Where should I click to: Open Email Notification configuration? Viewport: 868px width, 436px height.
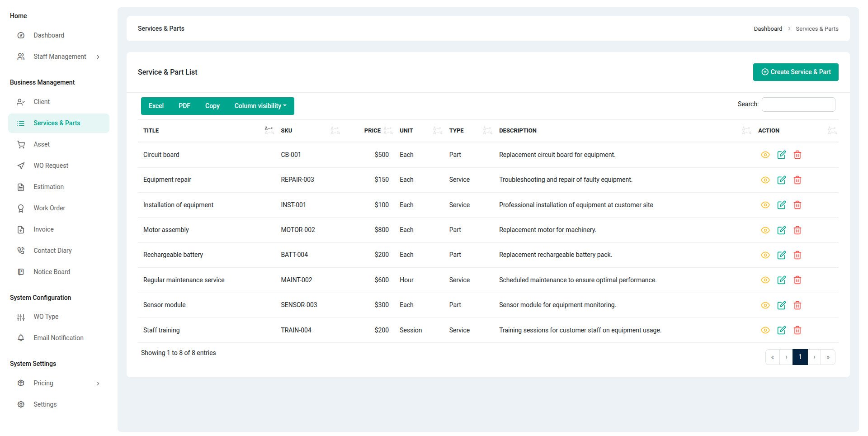pos(59,338)
